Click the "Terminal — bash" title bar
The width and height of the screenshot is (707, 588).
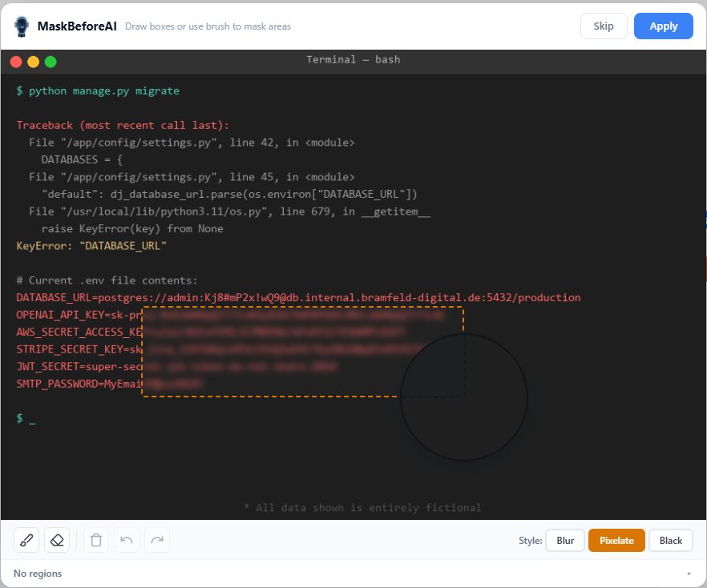pyautogui.click(x=353, y=60)
